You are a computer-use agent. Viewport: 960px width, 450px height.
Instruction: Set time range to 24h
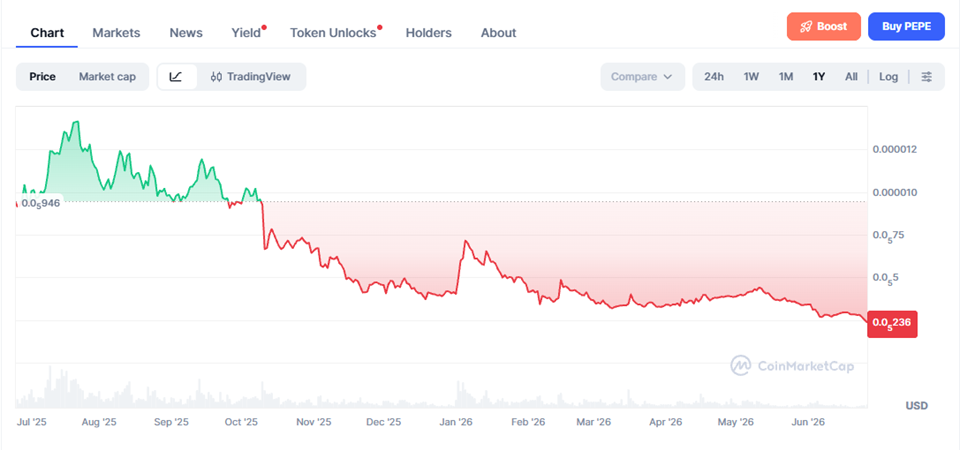[x=714, y=77]
